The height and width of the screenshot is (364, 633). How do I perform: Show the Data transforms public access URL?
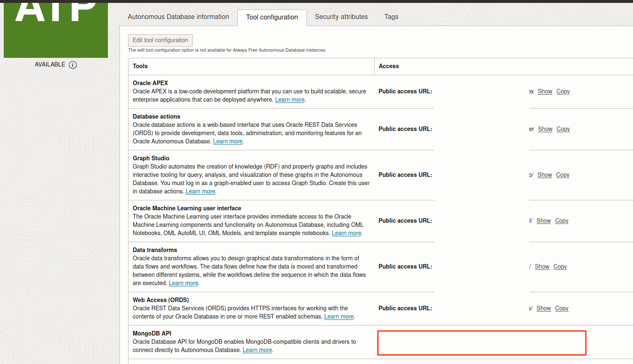pos(542,266)
